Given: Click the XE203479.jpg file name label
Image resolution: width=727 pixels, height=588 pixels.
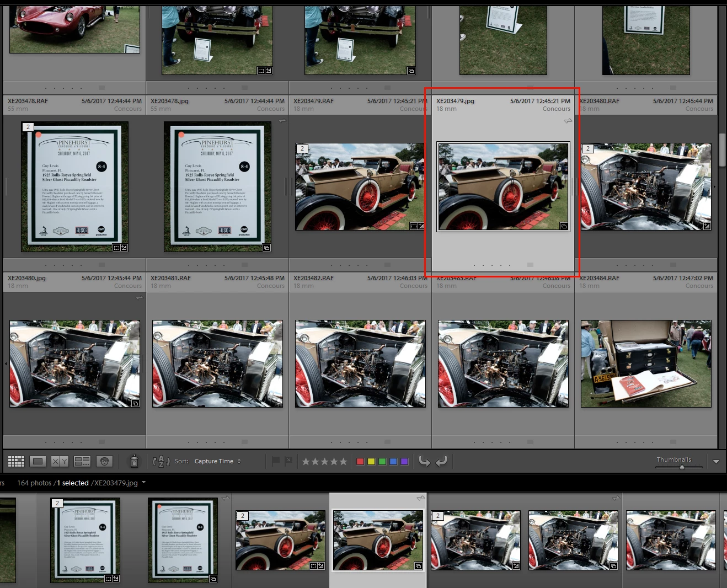Looking at the screenshot, I should pos(455,101).
